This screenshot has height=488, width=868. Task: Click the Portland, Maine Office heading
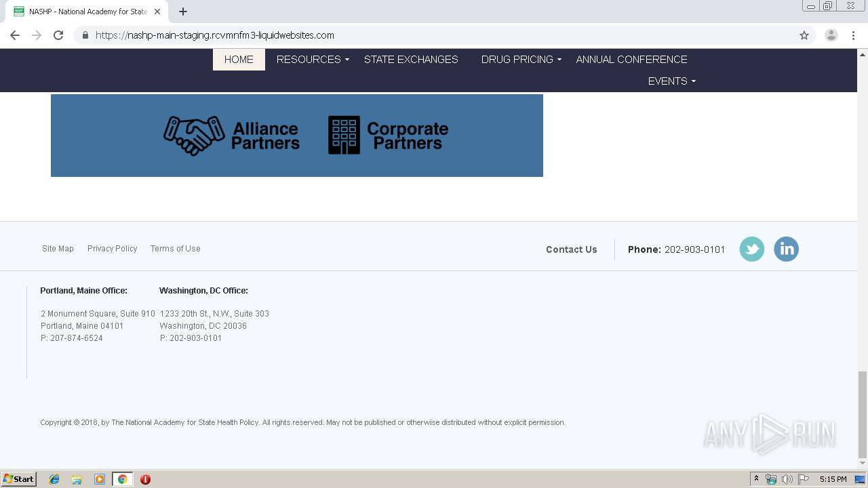pyautogui.click(x=83, y=291)
